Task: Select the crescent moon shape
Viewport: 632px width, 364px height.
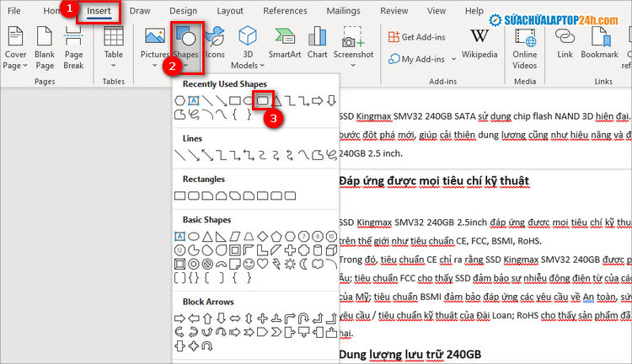Action: tap(303, 265)
